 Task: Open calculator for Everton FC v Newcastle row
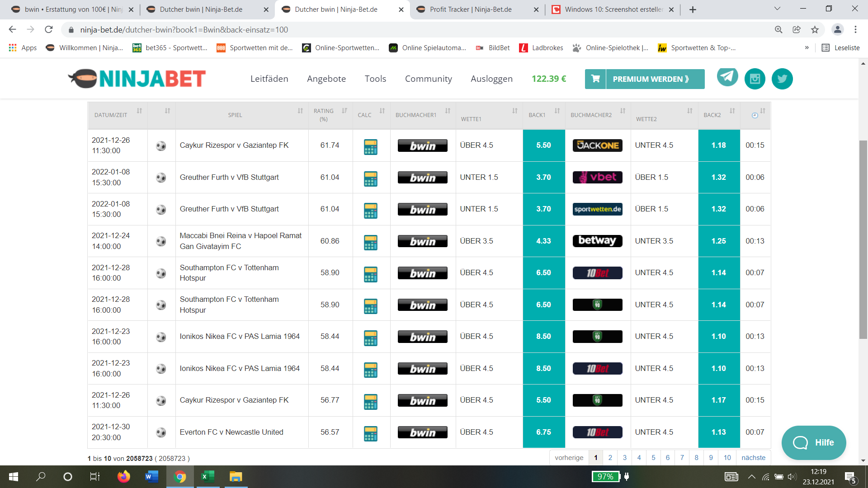click(x=370, y=433)
